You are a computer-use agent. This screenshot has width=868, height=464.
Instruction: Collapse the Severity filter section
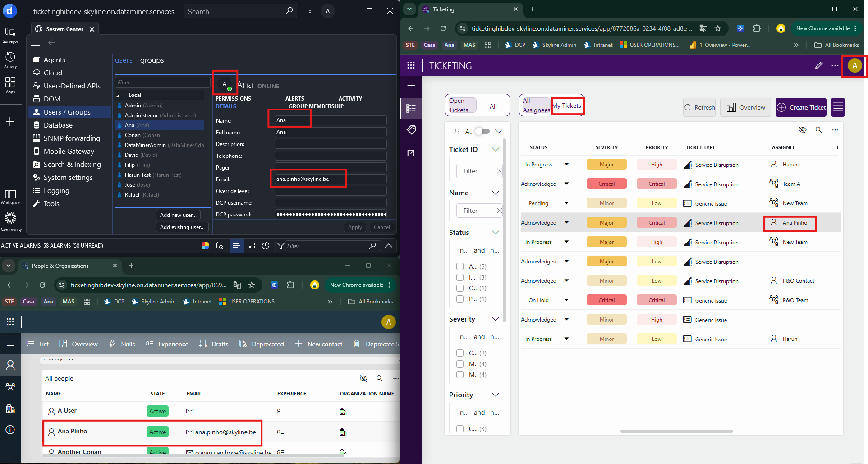(x=496, y=319)
